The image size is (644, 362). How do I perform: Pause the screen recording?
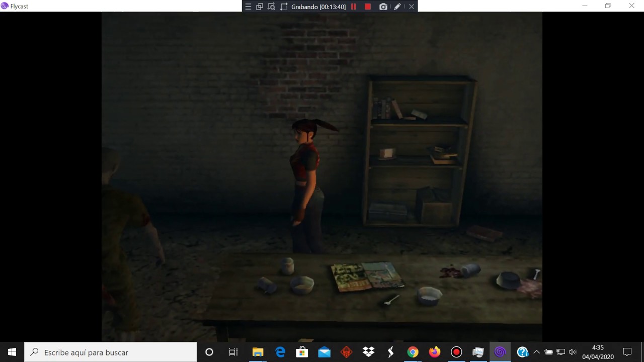pyautogui.click(x=354, y=7)
